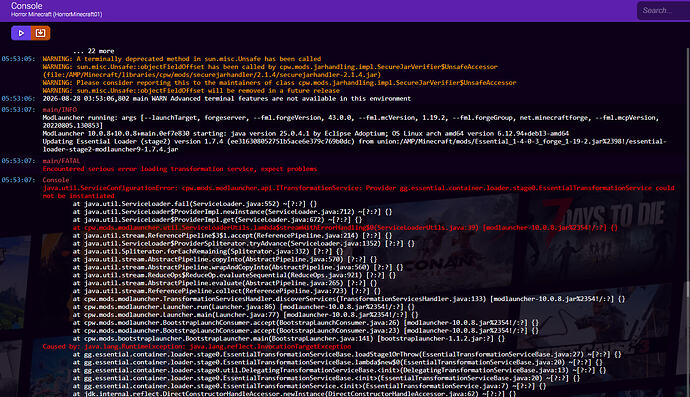The width and height of the screenshot is (690, 397).
Task: Click "TransformationServicesHandler.discoverServices" stack line
Action: point(349,299)
